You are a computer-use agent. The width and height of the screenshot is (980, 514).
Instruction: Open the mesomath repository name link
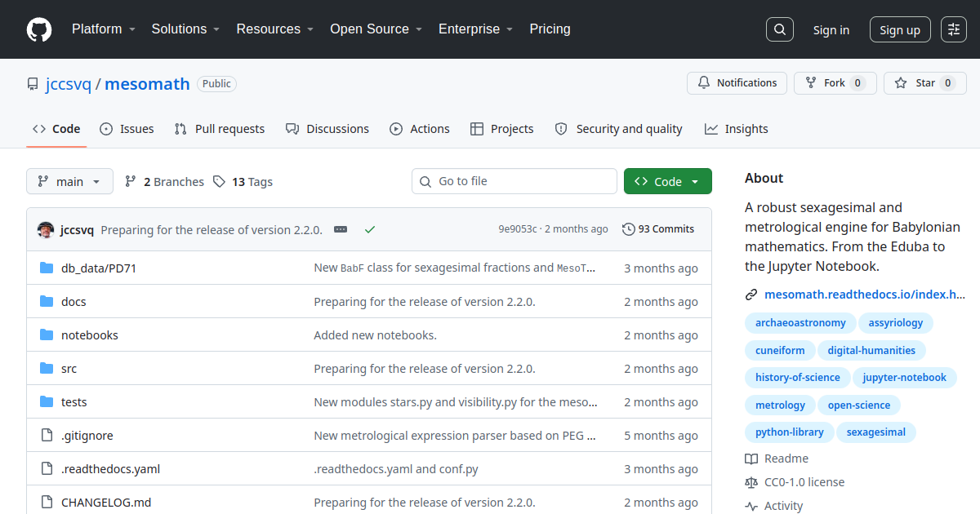coord(147,84)
